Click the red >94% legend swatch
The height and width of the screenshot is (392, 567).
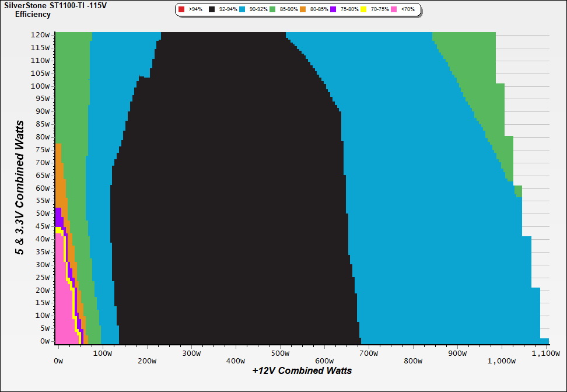[181, 10]
